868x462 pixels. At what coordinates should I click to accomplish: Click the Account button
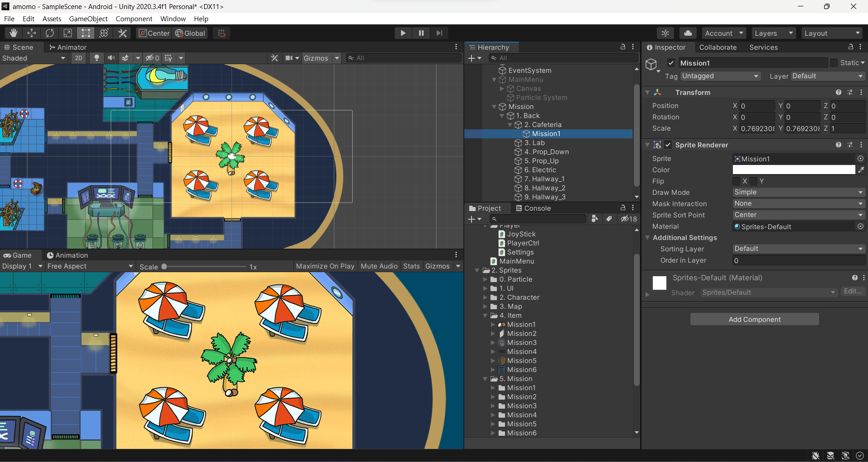(x=724, y=33)
